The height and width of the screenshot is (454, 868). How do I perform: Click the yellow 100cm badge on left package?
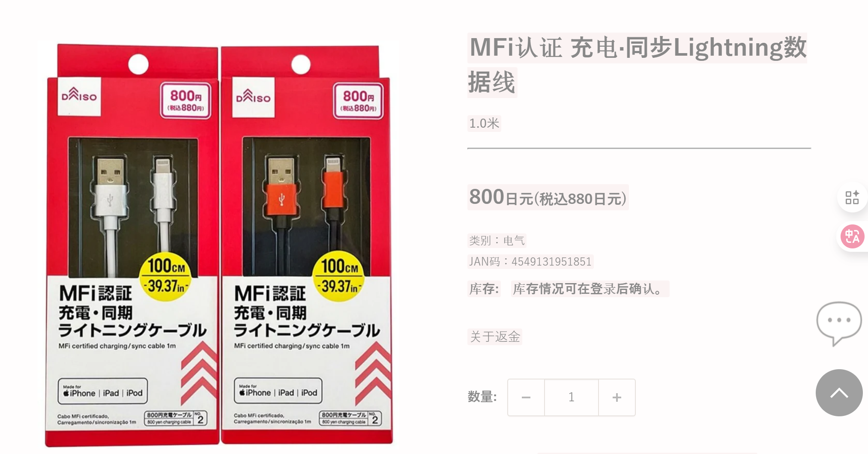click(x=166, y=276)
